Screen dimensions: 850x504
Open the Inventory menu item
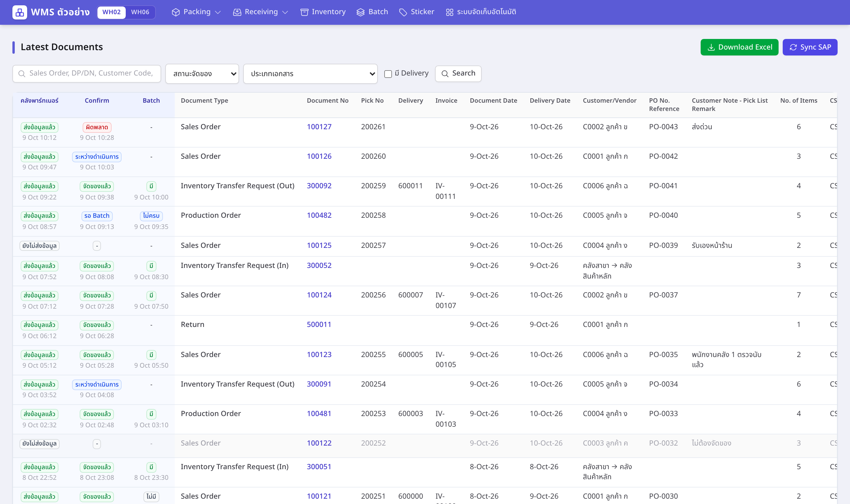[323, 12]
